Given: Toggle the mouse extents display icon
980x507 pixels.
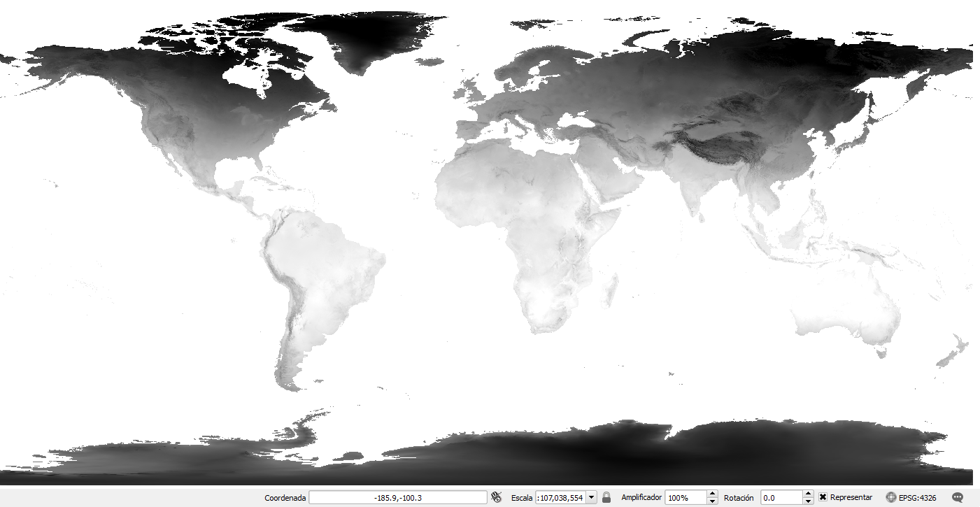Looking at the screenshot, I should [x=497, y=497].
